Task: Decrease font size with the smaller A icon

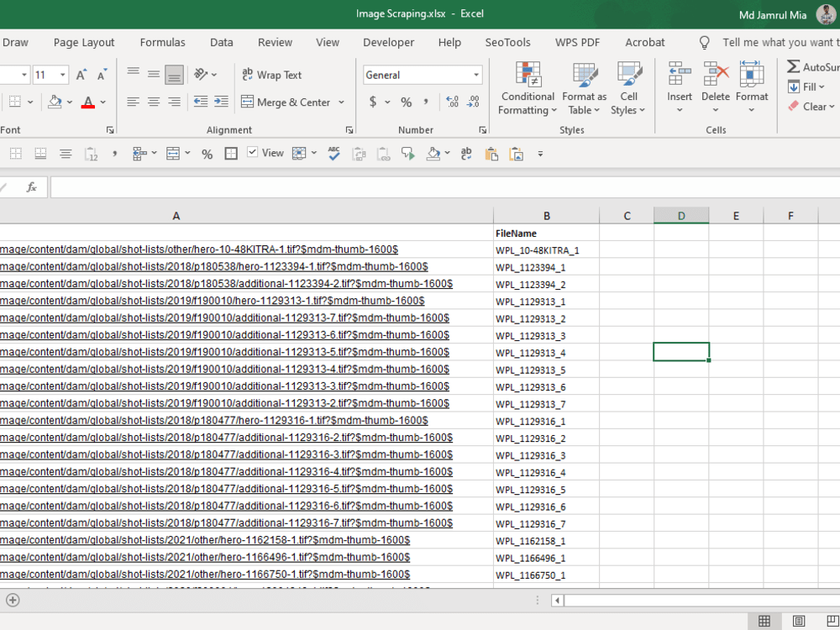Action: click(102, 75)
